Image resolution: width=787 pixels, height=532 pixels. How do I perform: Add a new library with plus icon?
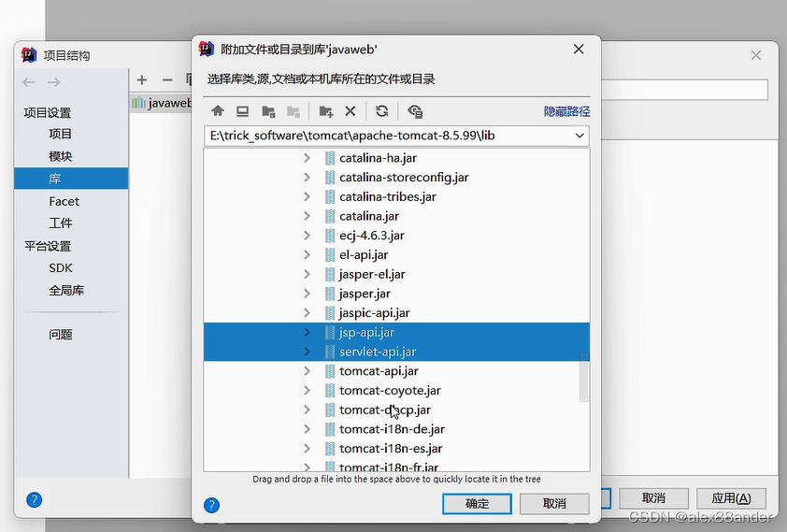click(142, 79)
